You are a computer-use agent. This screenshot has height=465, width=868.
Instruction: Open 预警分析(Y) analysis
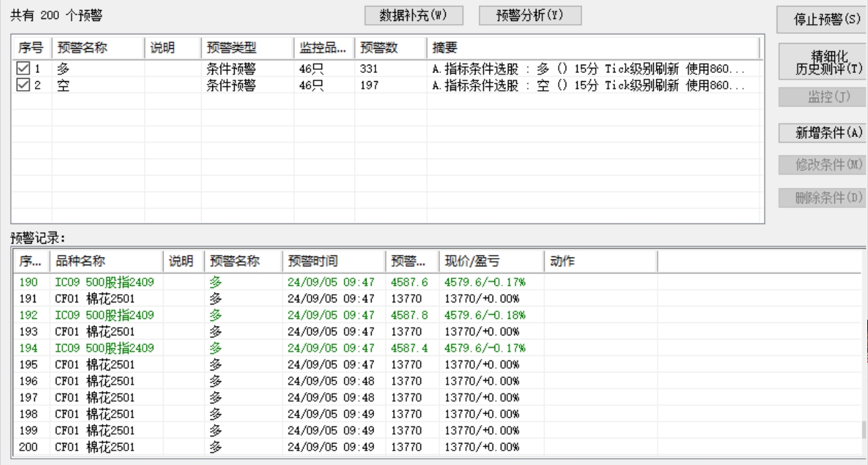point(530,16)
